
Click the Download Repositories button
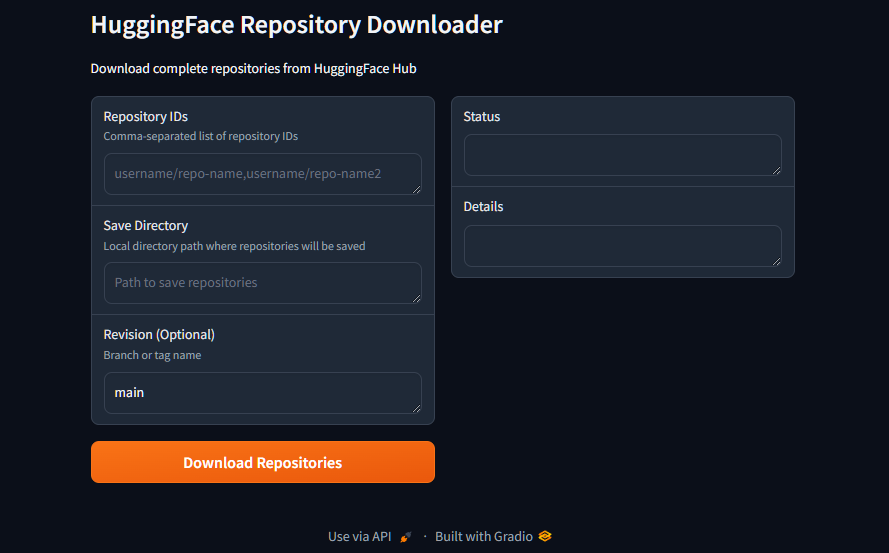[x=263, y=462]
